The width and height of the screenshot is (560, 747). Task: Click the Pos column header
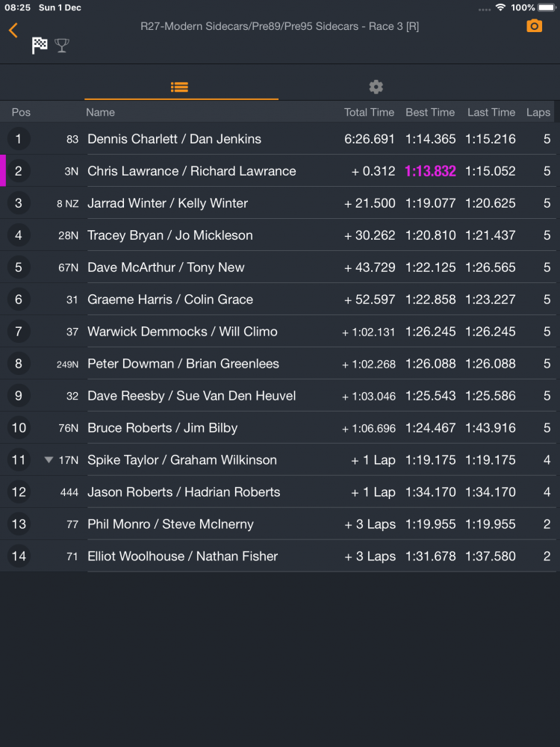(x=21, y=113)
